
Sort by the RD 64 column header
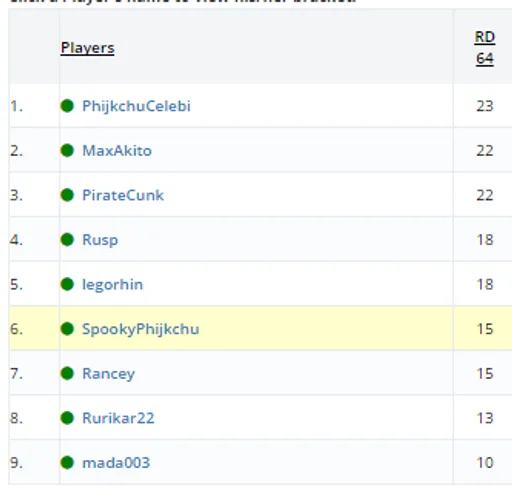pos(485,48)
